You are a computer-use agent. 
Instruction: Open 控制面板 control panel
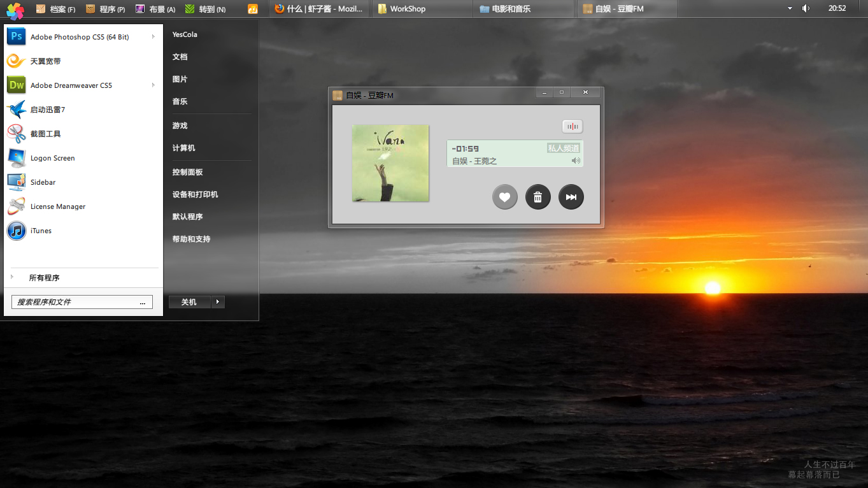pyautogui.click(x=187, y=172)
